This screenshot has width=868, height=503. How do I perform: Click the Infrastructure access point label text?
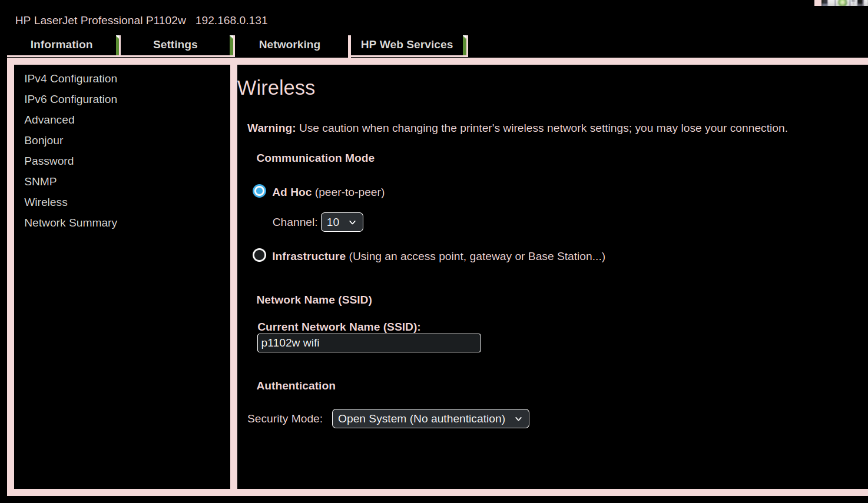pos(438,257)
